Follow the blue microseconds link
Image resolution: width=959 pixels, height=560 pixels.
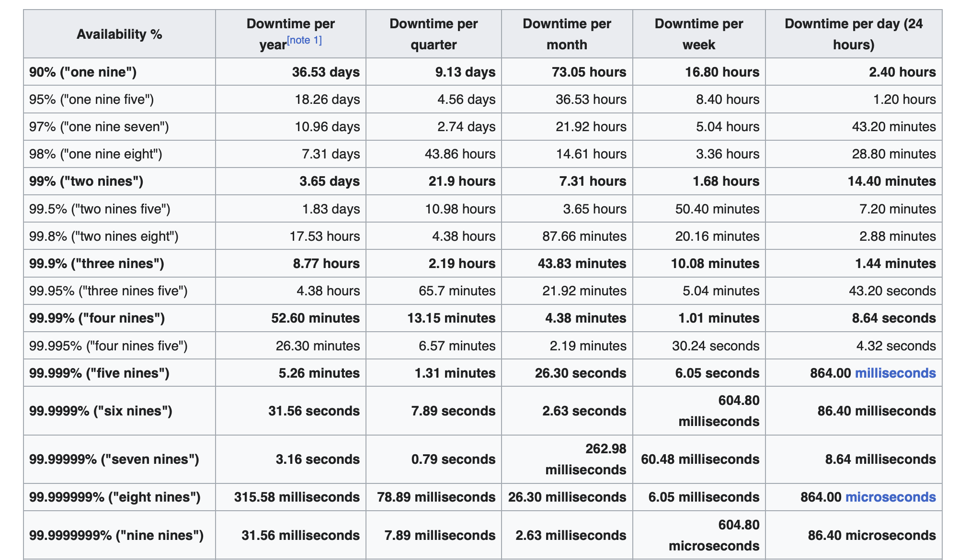890,497
